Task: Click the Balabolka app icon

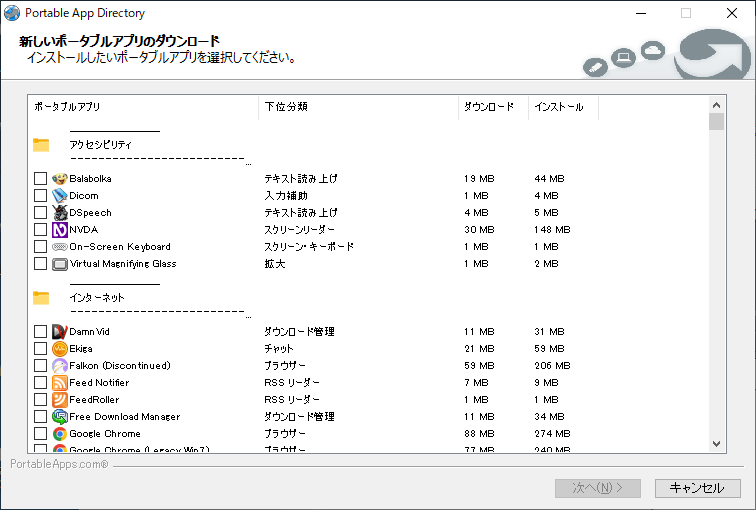Action: coord(60,179)
